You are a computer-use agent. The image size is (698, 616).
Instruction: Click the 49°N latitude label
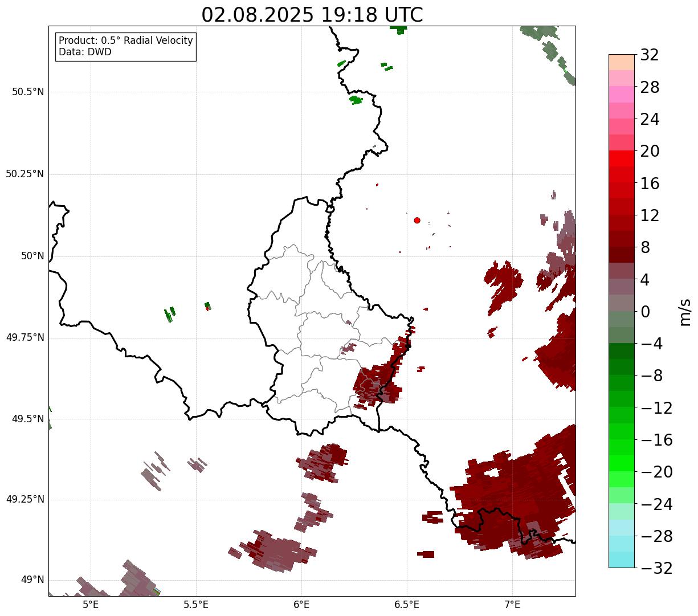32,580
